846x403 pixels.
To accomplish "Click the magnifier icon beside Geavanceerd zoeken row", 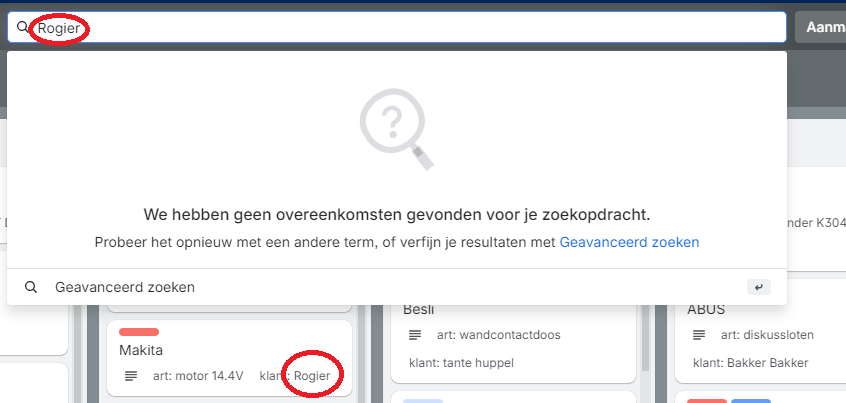I will point(31,288).
